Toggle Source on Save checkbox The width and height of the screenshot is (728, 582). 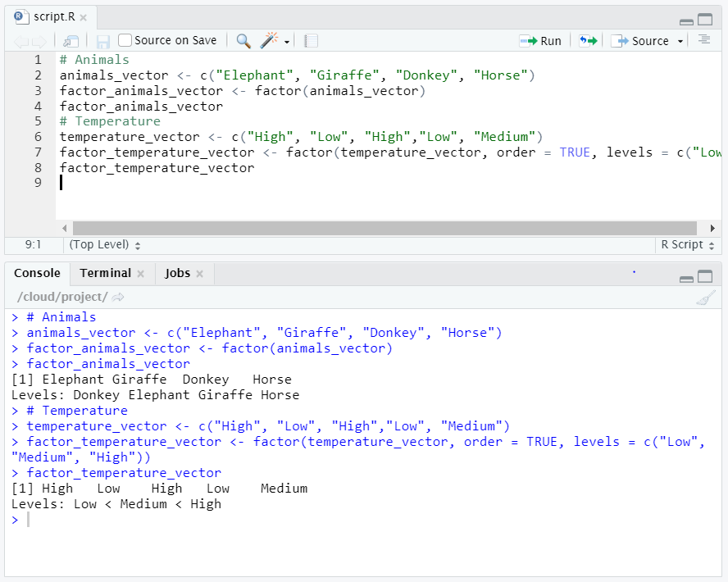click(x=125, y=40)
